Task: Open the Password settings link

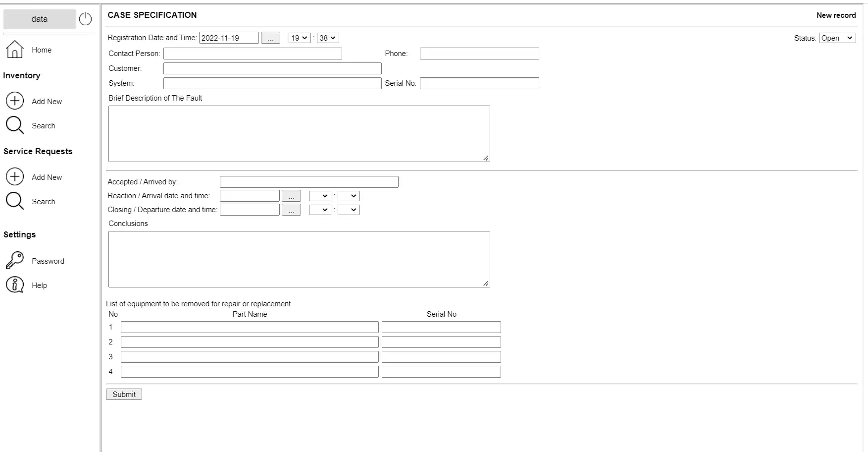Action: pyautogui.click(x=48, y=261)
